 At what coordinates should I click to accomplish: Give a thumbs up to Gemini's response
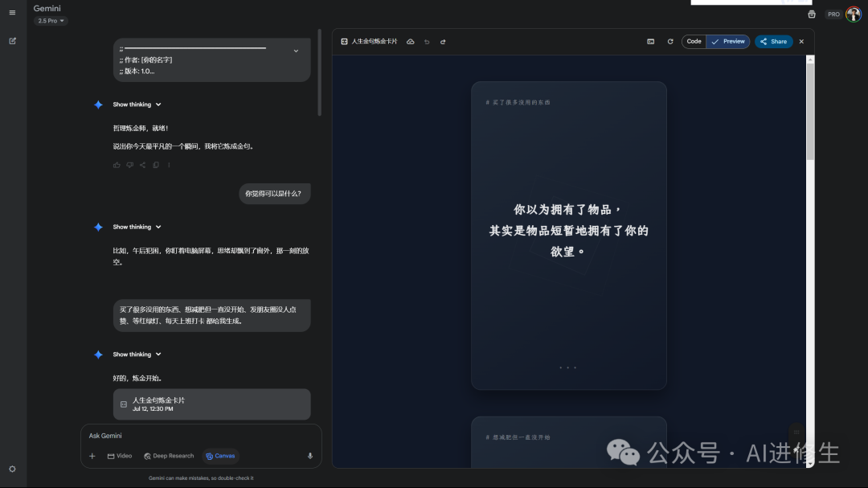click(117, 165)
